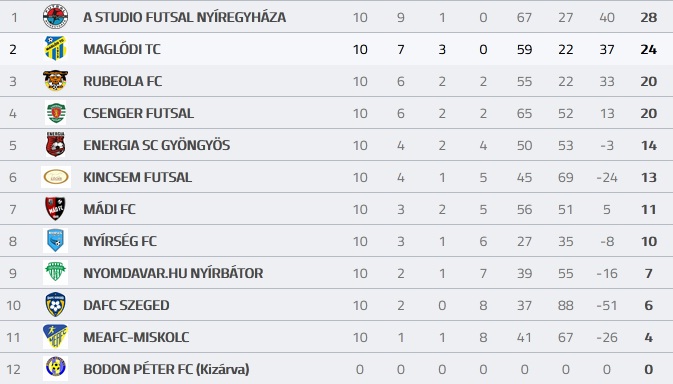Open the Nyírség FC blue crest

pos(55,241)
